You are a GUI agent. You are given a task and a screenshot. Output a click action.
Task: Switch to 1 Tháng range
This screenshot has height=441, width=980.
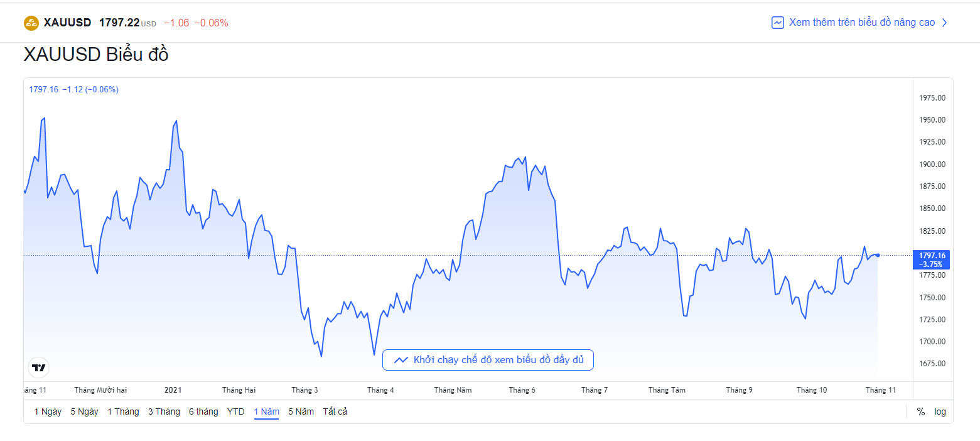click(x=123, y=411)
